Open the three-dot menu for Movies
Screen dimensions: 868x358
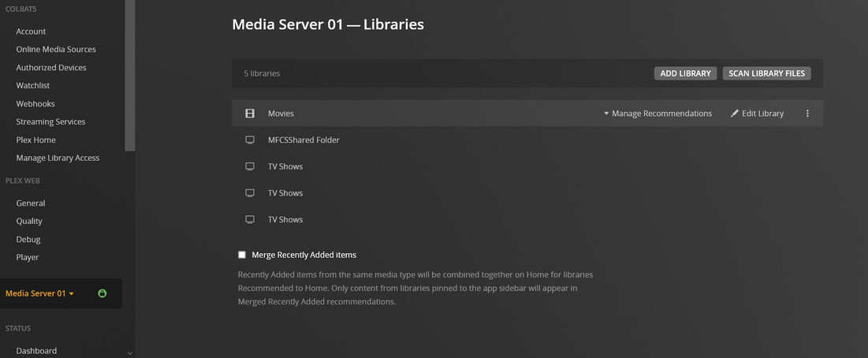(807, 114)
